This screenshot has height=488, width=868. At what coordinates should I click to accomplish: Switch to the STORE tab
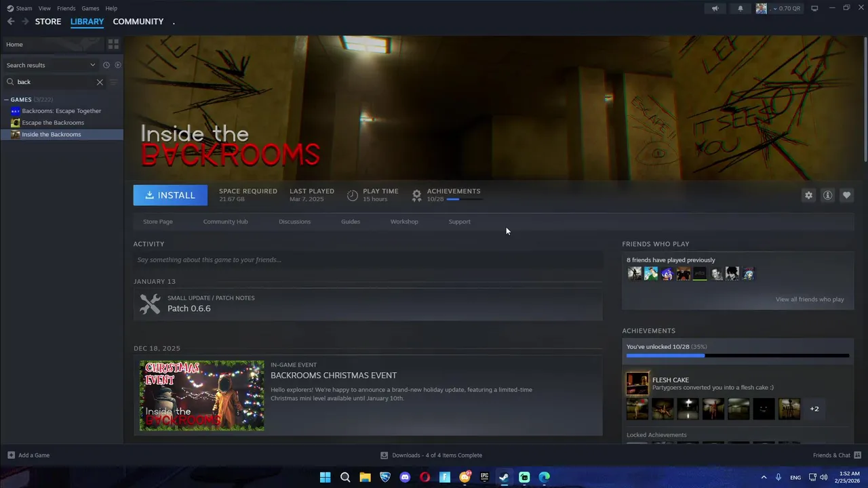tap(48, 22)
